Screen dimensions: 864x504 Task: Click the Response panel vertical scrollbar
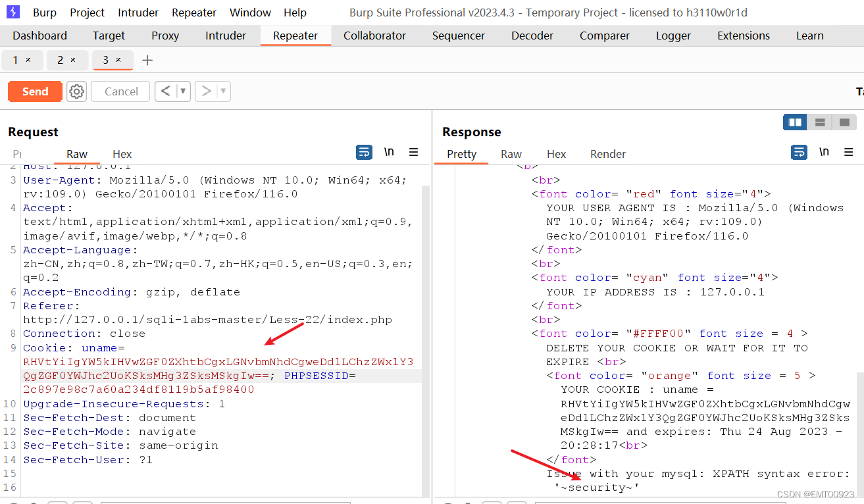pos(860,434)
